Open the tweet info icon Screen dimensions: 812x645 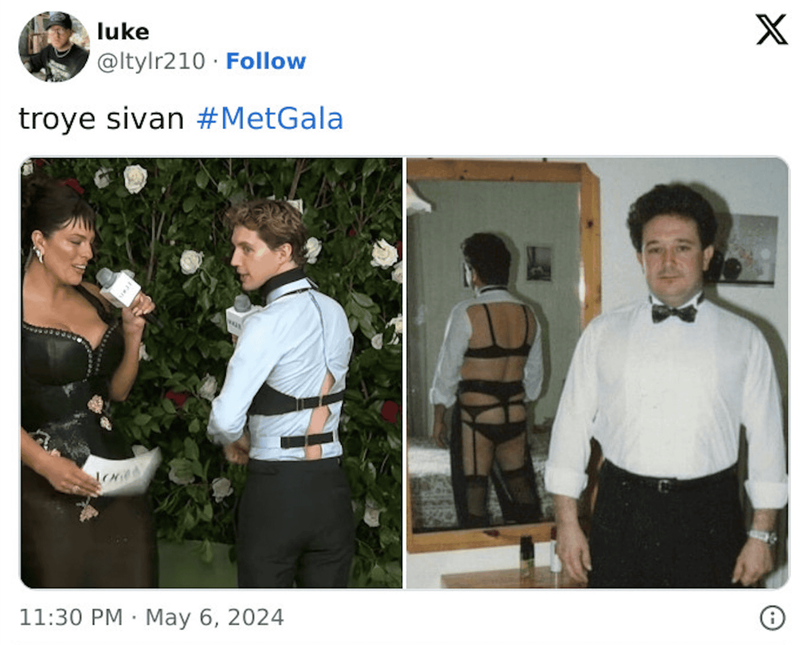(x=772, y=618)
